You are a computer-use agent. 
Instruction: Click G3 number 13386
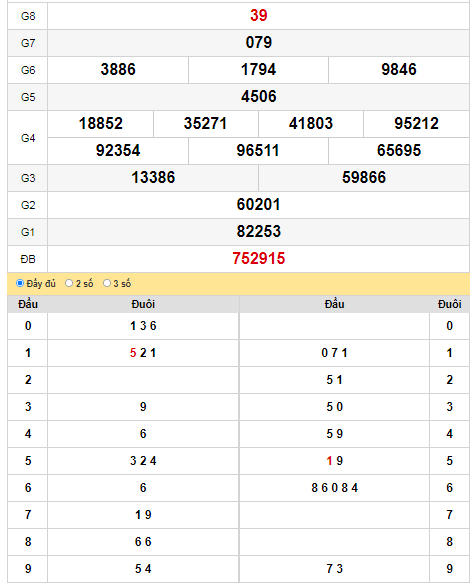coord(153,177)
